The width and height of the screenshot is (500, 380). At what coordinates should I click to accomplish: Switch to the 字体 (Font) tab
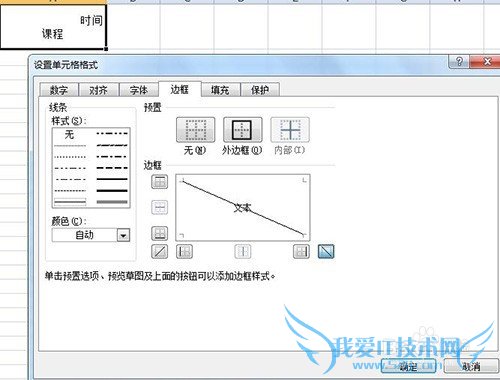139,90
